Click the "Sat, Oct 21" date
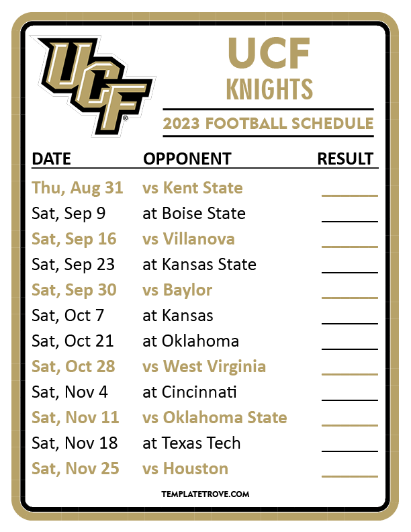The width and height of the screenshot is (411, 532). 73,341
